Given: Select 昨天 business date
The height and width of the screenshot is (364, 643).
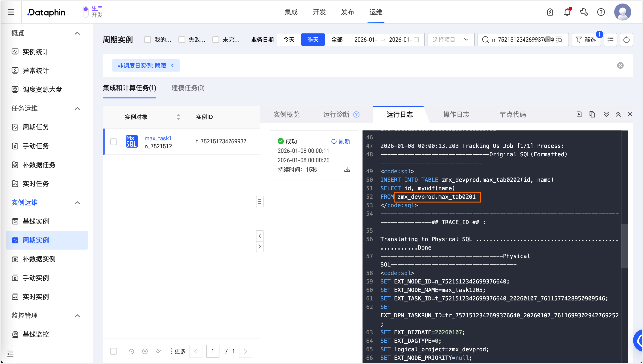Looking at the screenshot, I should click(313, 40).
